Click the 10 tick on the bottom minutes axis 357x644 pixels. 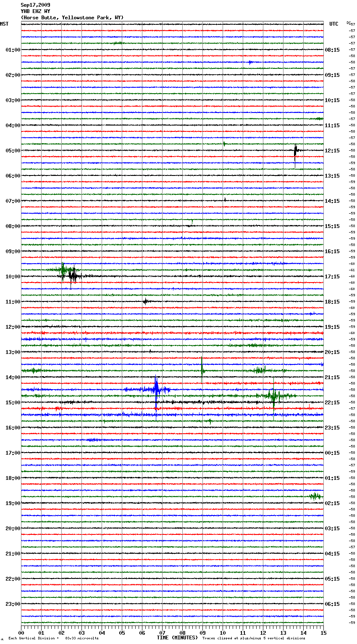coord(223,633)
